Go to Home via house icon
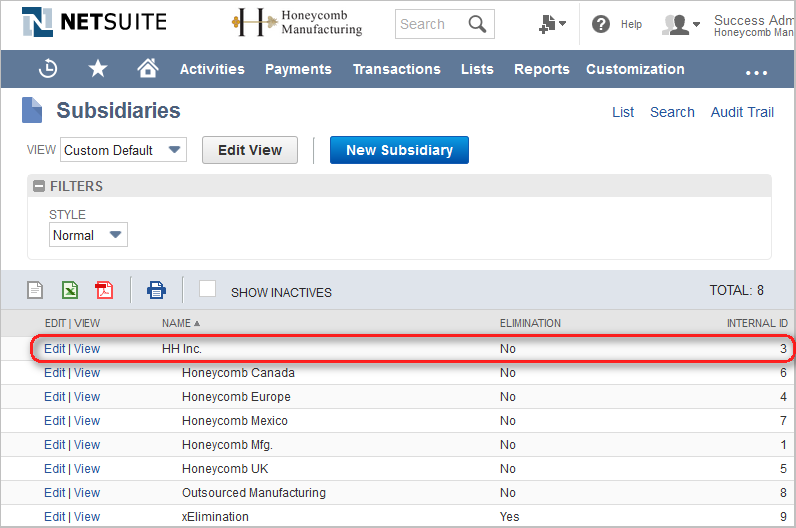 click(148, 68)
